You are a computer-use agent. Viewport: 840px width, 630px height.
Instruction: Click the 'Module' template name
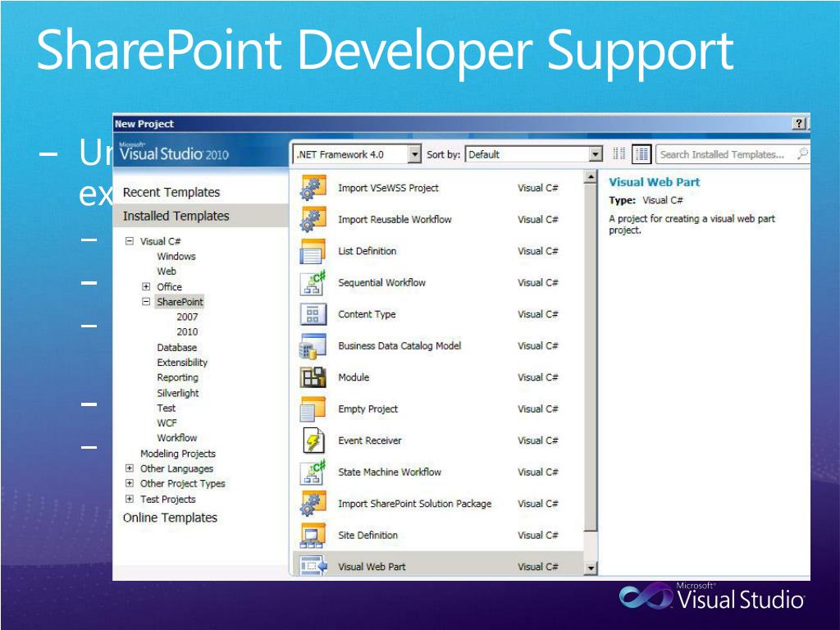pyautogui.click(x=354, y=377)
